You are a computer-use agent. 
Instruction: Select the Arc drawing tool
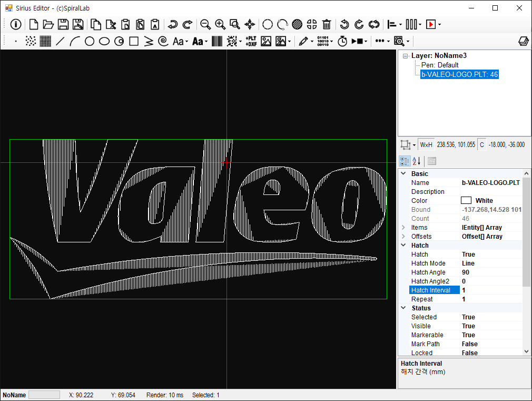point(75,42)
